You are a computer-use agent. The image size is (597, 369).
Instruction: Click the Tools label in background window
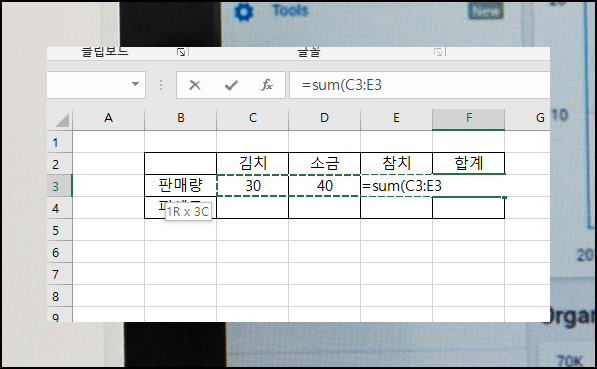291,10
